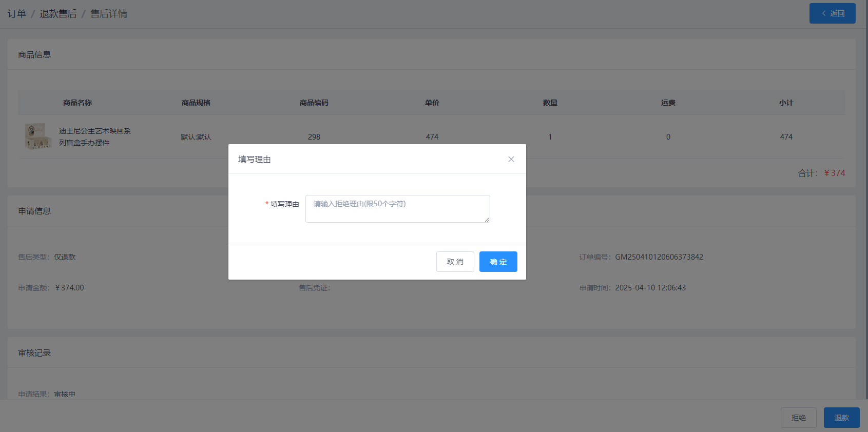The image size is (868, 432).
Task: Select the 售后详情 breadcrumb item
Action: click(x=109, y=14)
